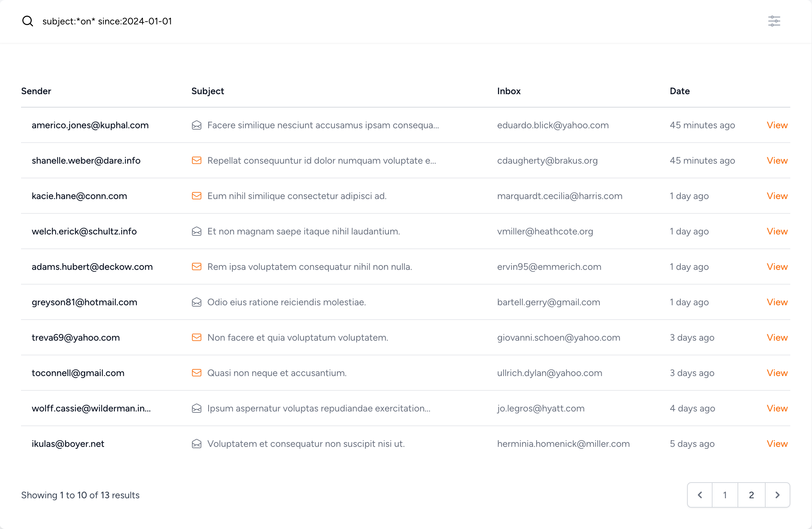The width and height of the screenshot is (812, 529).
Task: Select the envelope icon on the Eum nihil row
Action: [197, 196]
